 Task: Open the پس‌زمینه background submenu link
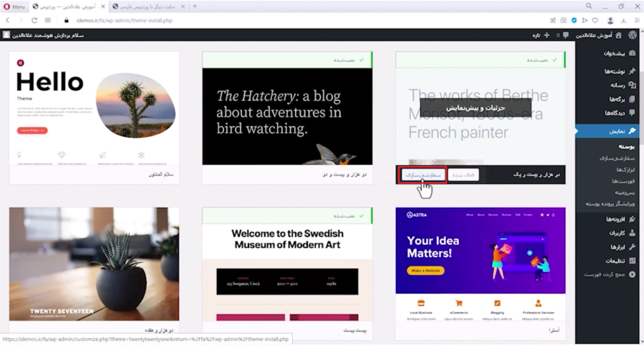click(624, 193)
